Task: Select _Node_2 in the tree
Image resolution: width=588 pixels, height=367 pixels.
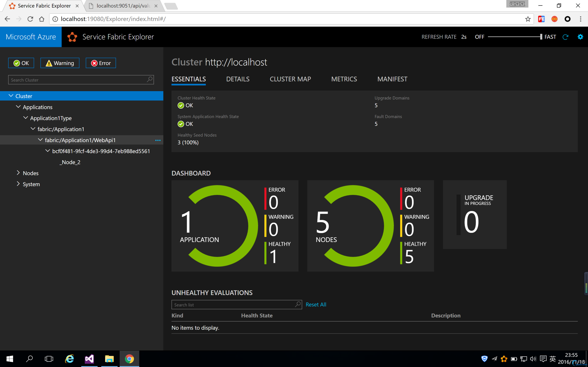Action: click(x=70, y=162)
